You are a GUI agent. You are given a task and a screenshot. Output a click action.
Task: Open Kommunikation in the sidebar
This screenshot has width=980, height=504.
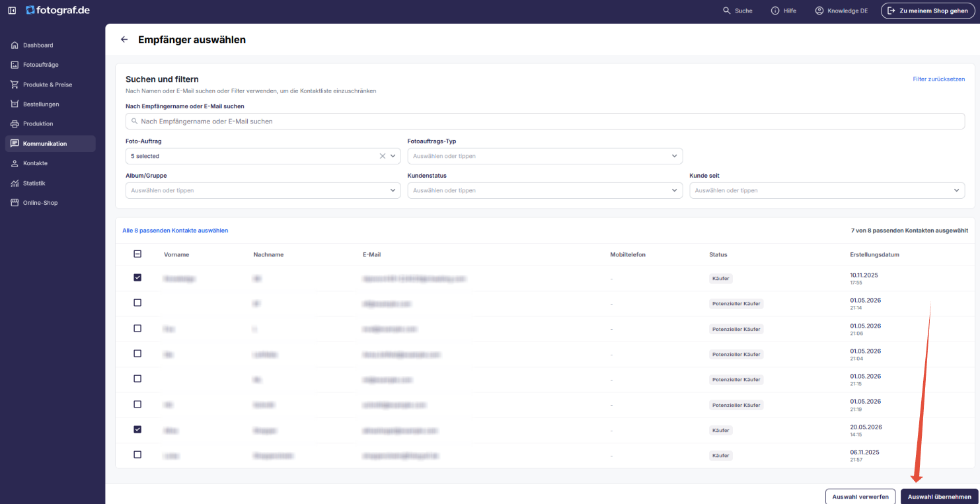(x=50, y=143)
